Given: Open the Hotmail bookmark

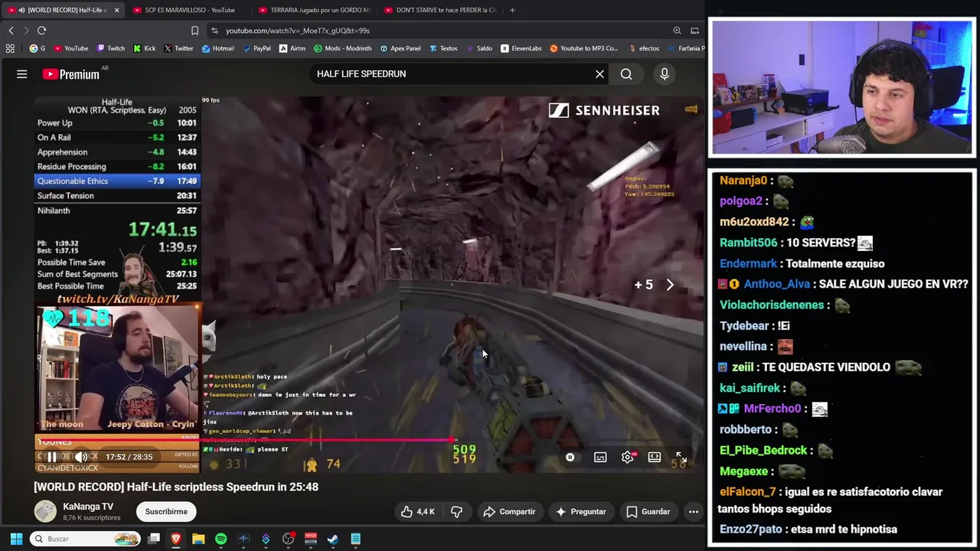Looking at the screenshot, I should click(217, 48).
